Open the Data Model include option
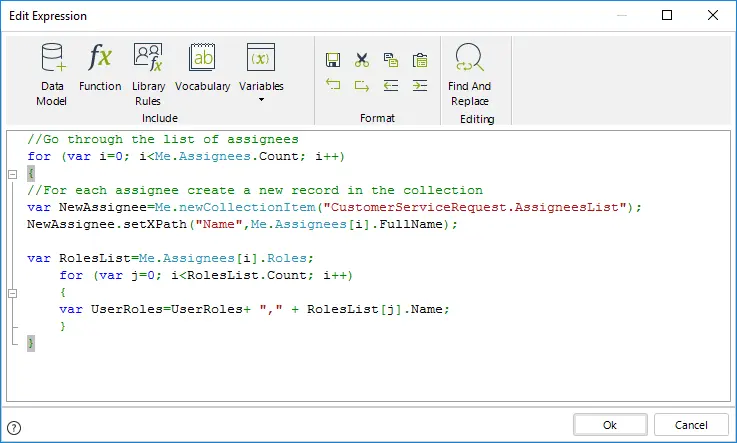The height and width of the screenshot is (443, 737). pyautogui.click(x=52, y=74)
